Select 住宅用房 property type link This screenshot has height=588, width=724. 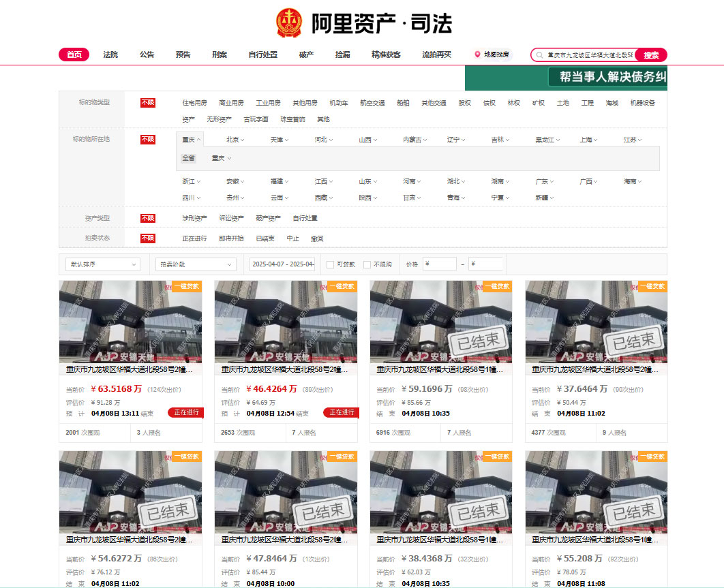coord(194,103)
